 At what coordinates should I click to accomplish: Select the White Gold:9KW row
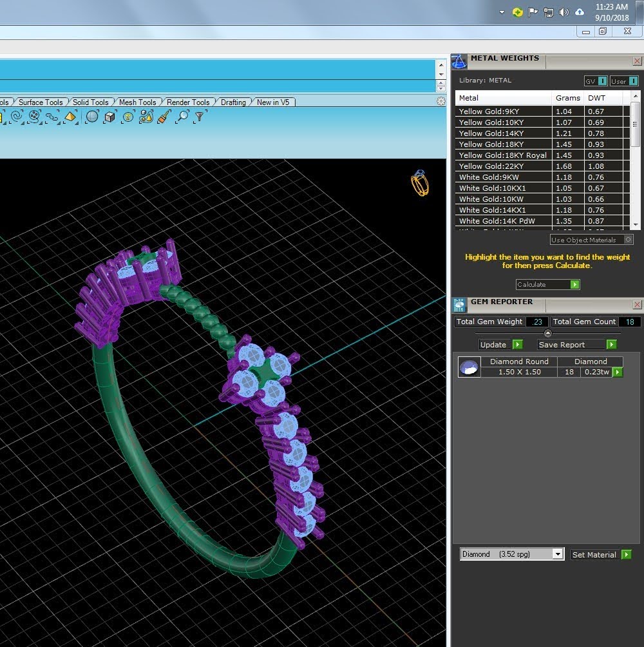[x=542, y=177]
